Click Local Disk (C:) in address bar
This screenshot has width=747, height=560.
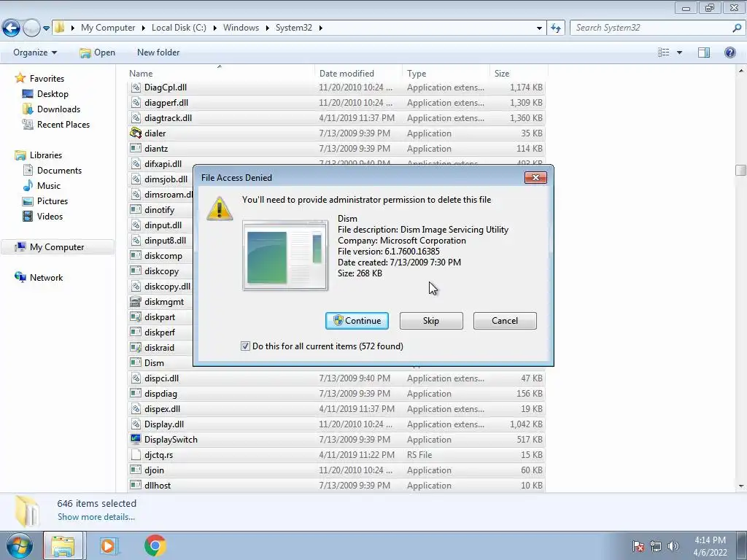[179, 28]
